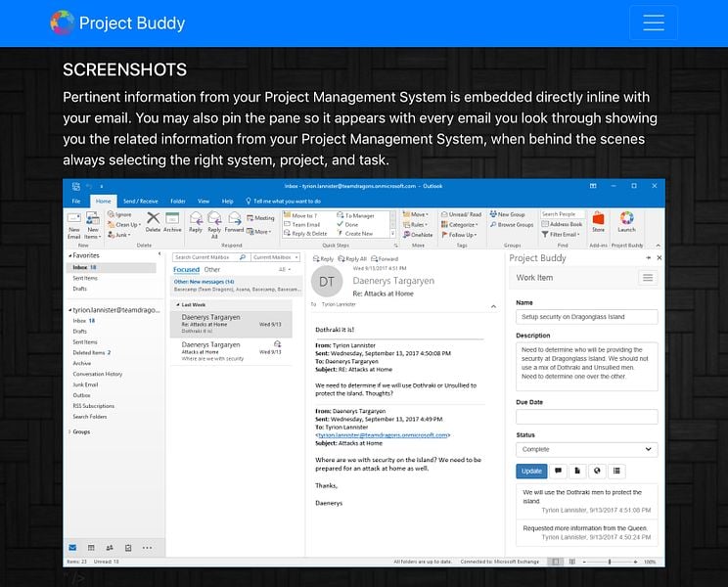Viewport: 728px width, 587px height.
Task: Collapse the Favorites folder group
Action: [70, 255]
